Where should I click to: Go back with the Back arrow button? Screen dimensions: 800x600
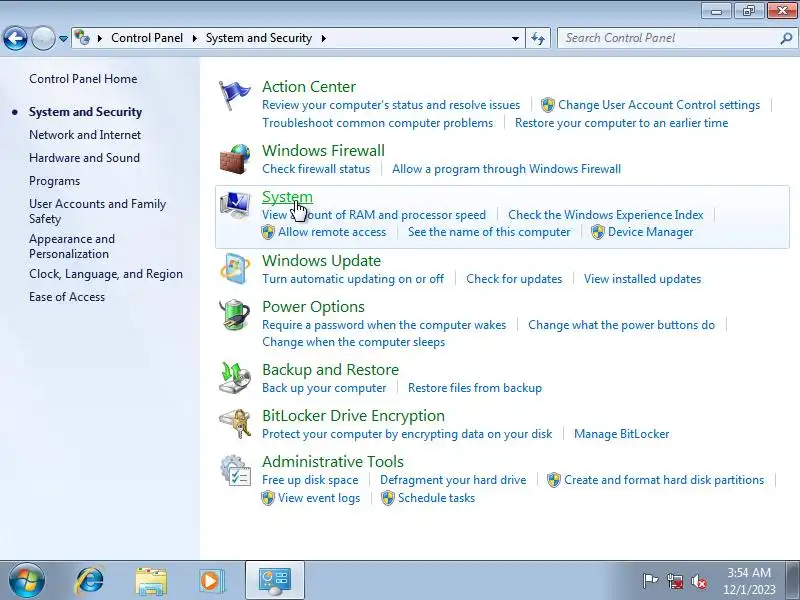[15, 38]
